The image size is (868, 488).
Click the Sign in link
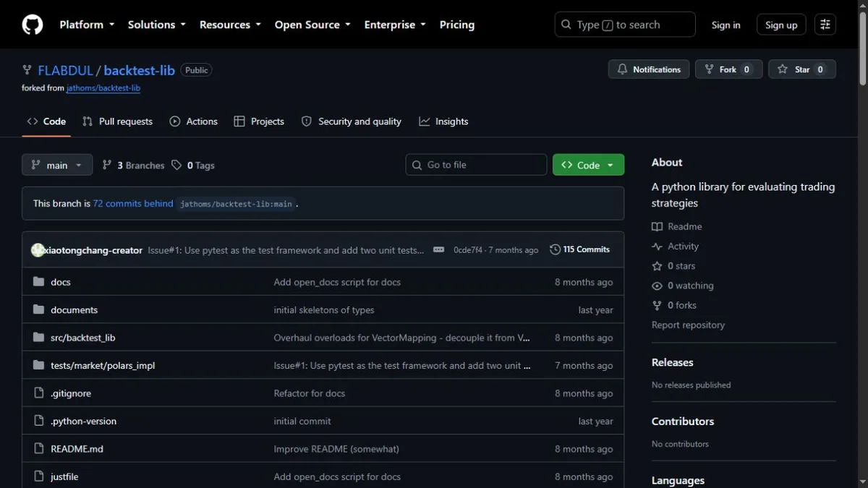click(726, 25)
